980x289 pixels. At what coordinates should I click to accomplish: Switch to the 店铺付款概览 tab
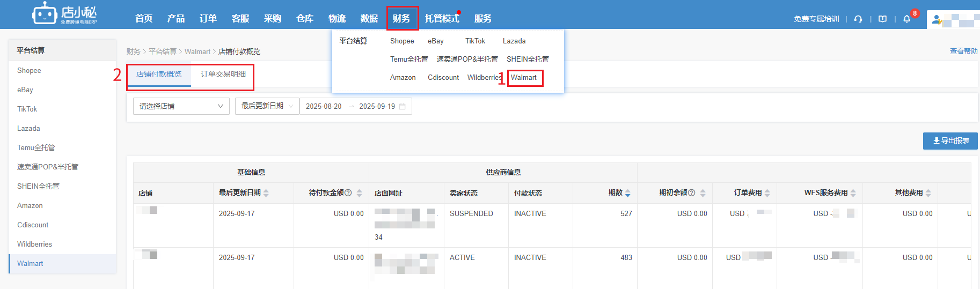pyautogui.click(x=159, y=74)
